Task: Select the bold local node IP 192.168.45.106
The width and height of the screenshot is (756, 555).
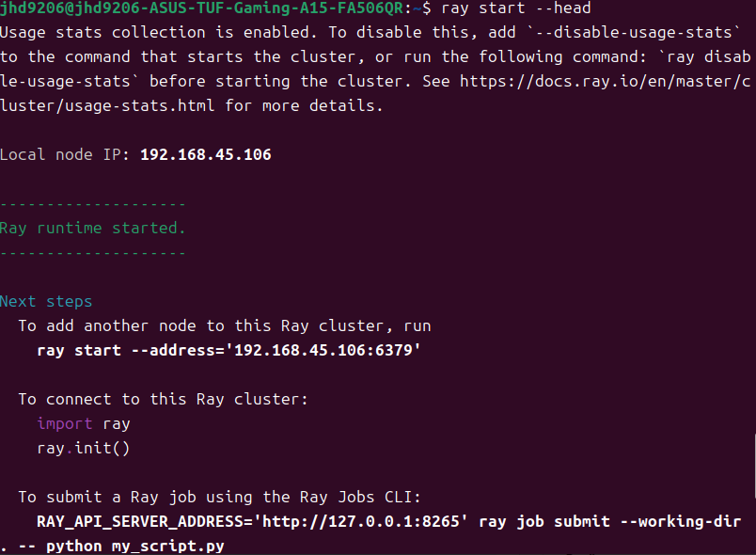Action: click(205, 154)
